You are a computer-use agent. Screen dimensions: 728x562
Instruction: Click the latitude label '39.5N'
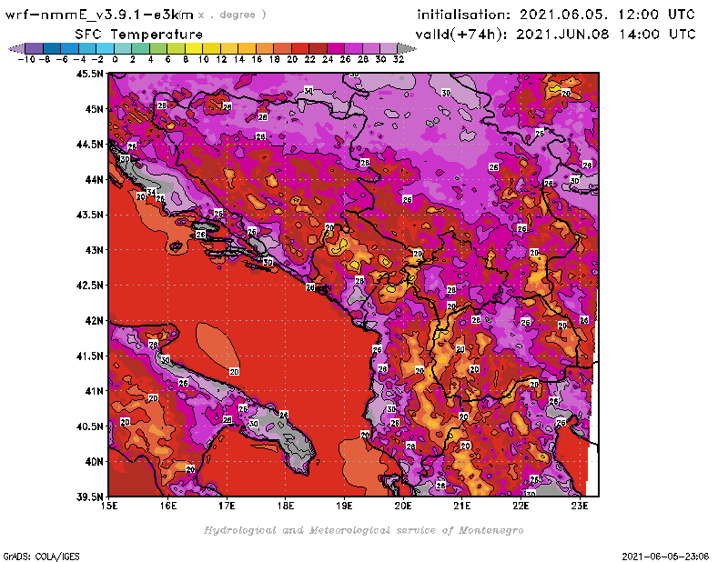pos(90,497)
